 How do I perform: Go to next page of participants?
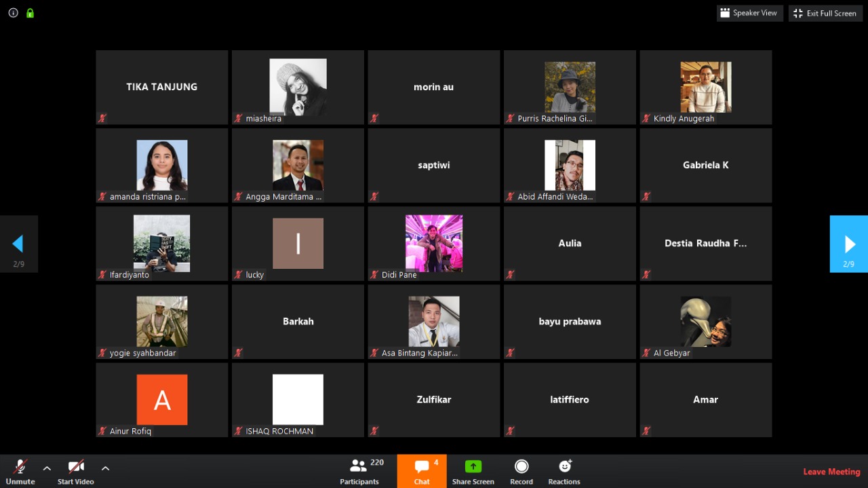(849, 244)
